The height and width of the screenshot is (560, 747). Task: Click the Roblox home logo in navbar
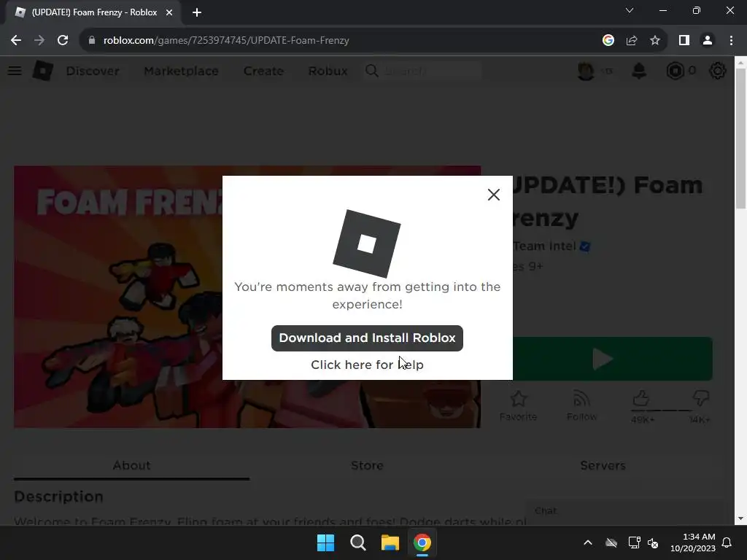point(43,71)
